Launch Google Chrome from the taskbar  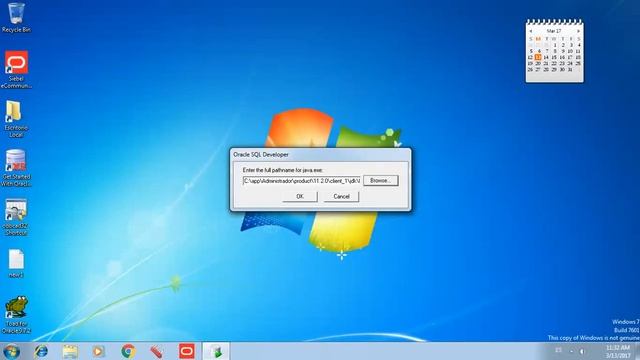tap(128, 351)
